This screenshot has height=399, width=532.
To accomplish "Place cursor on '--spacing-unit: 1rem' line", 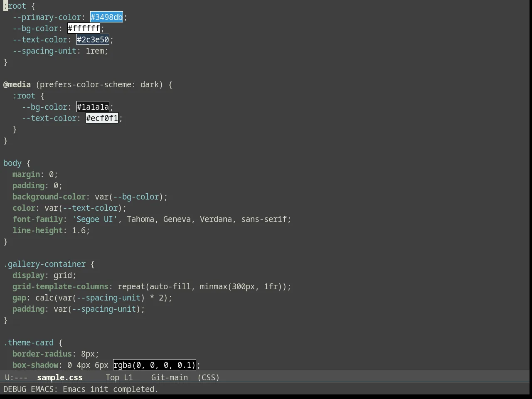I will tap(60, 51).
